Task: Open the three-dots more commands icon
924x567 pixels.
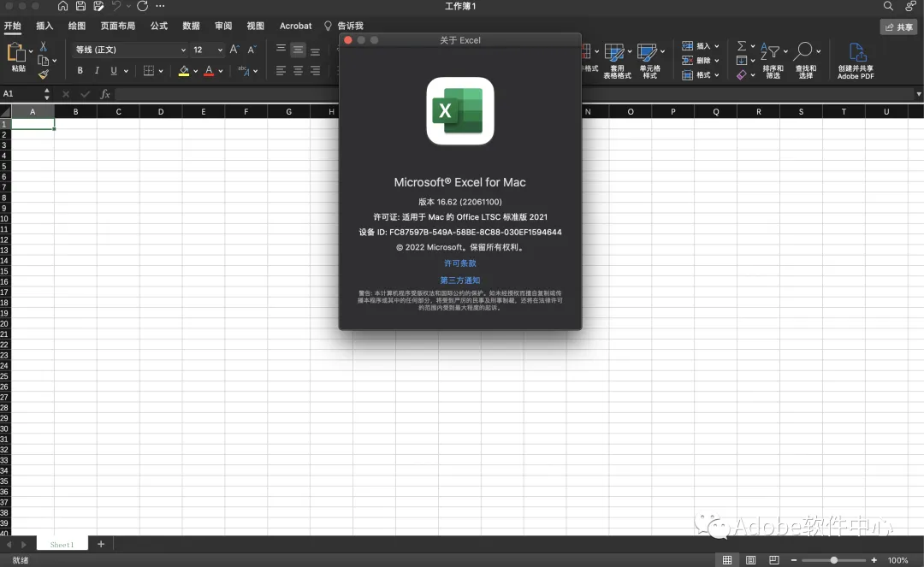Action: click(x=160, y=6)
